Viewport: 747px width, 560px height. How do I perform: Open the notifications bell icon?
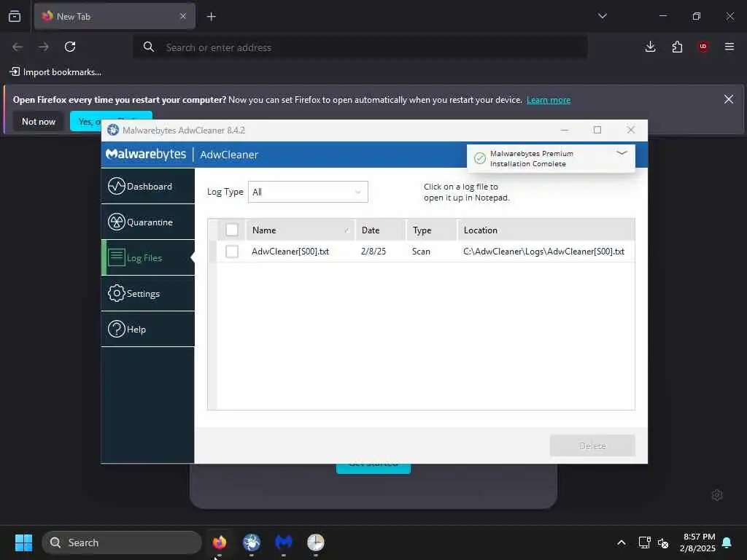(727, 542)
